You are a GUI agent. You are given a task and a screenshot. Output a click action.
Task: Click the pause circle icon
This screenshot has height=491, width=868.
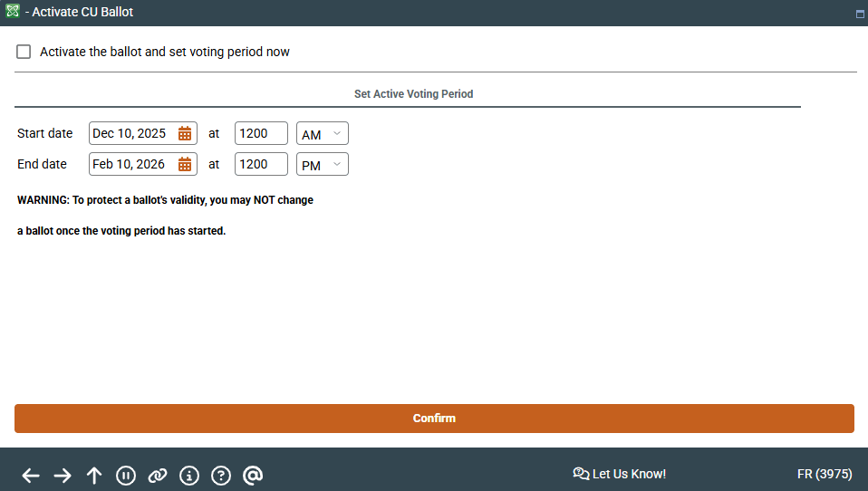[x=126, y=476]
